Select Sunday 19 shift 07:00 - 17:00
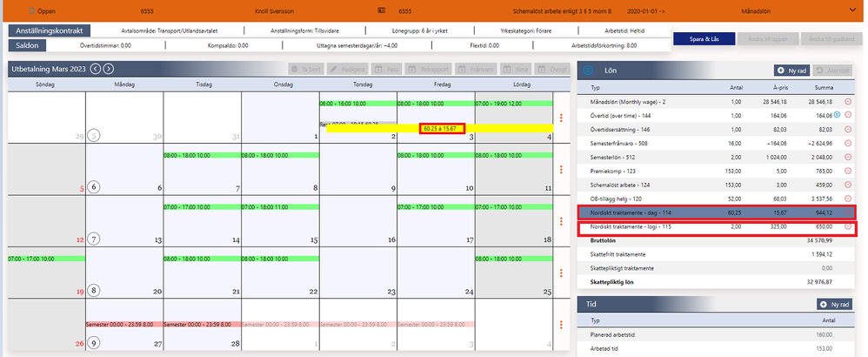 [46, 259]
